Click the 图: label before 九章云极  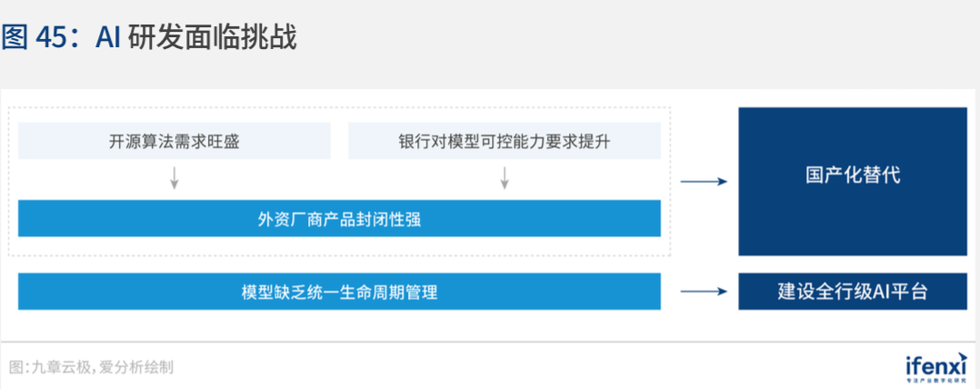tap(19, 367)
